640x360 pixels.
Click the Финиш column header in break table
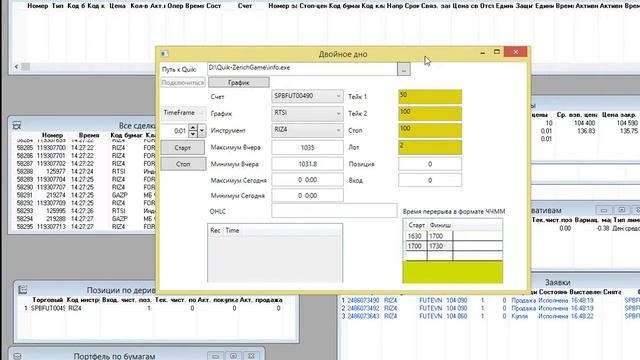[x=440, y=225]
